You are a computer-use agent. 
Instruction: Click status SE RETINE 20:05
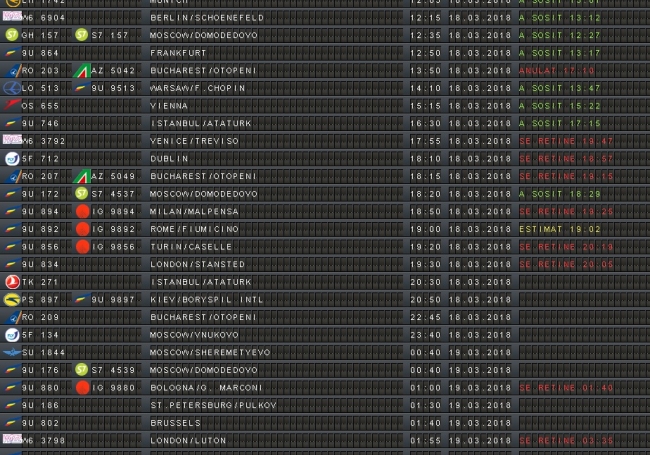point(566,264)
